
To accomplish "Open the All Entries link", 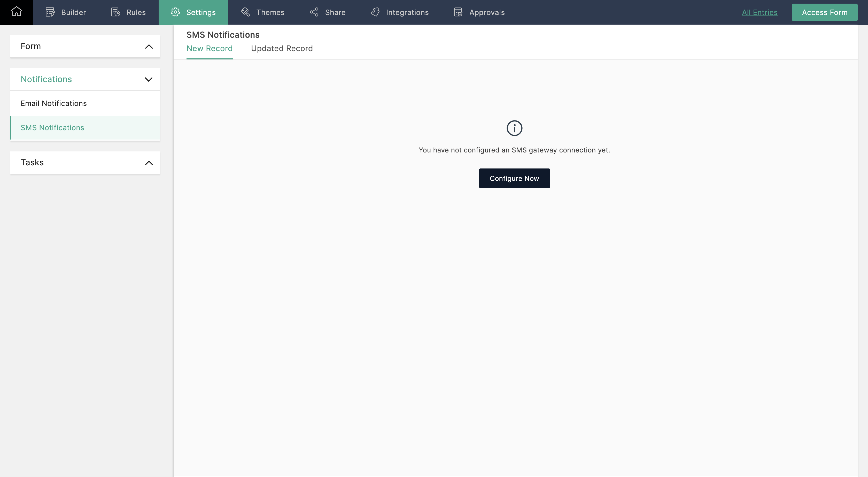I will [760, 12].
